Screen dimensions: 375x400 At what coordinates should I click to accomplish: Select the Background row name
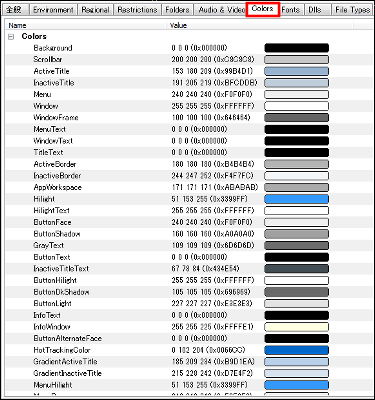click(53, 48)
